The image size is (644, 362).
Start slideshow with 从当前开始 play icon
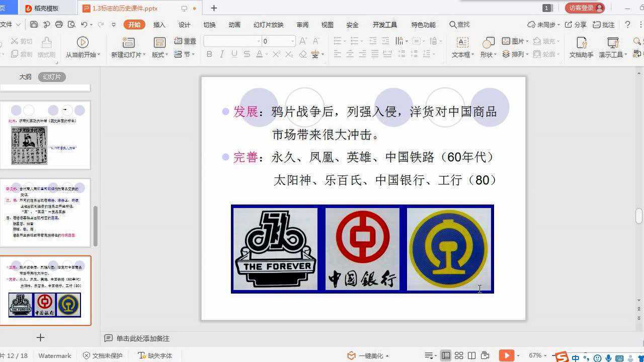[83, 42]
